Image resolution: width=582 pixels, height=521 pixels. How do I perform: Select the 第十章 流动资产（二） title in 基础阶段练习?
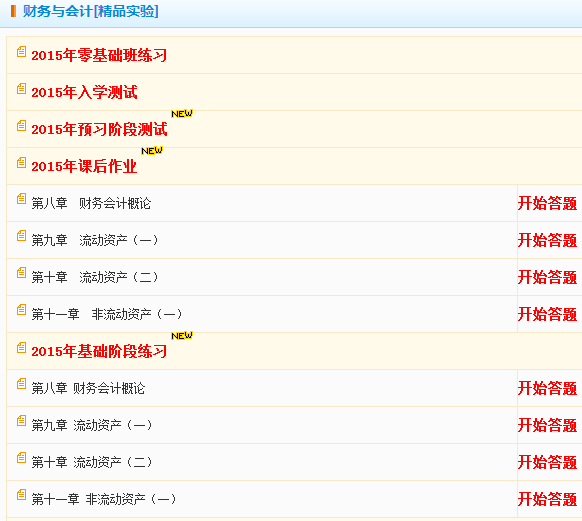pos(92,462)
